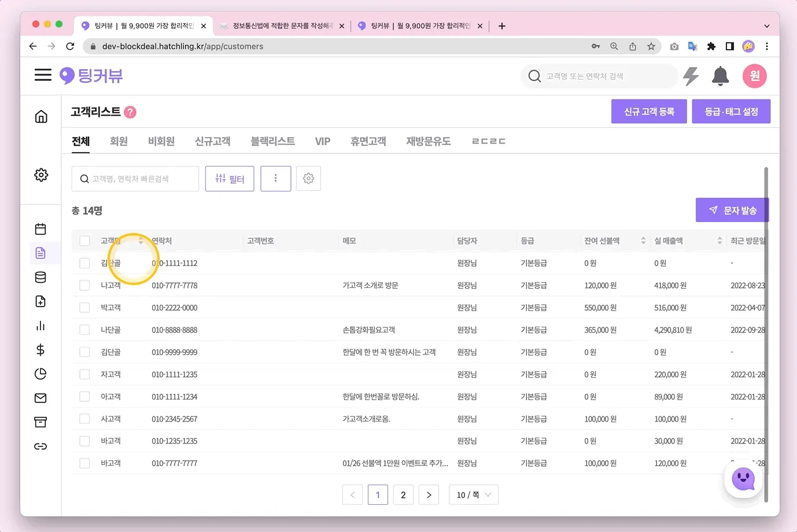
Task: Open the 10 / 쪽 page size dropdown
Action: click(474, 495)
